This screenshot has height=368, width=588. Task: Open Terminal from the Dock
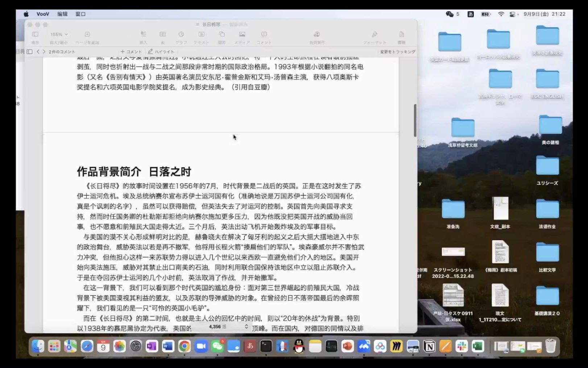point(266,346)
